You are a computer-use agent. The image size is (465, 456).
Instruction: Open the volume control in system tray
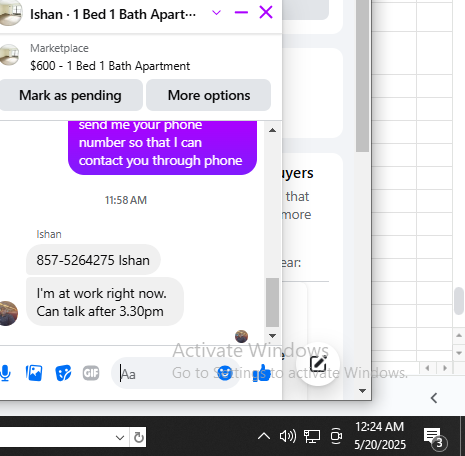tap(288, 436)
